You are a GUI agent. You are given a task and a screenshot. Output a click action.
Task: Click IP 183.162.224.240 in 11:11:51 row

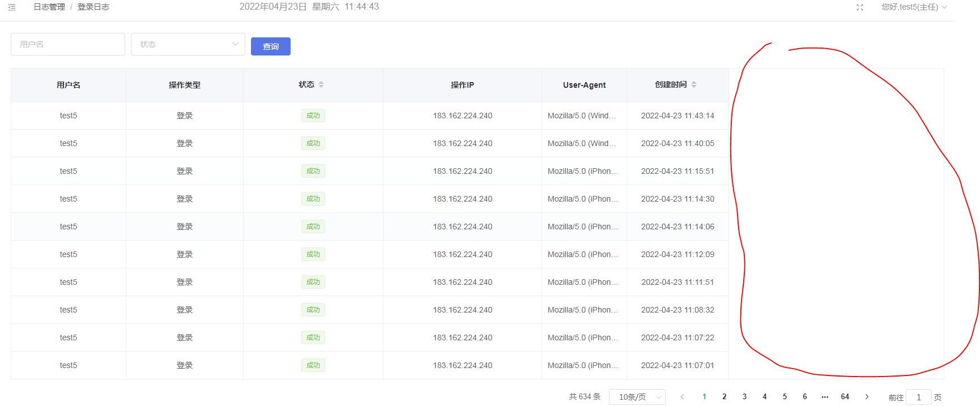pos(463,282)
